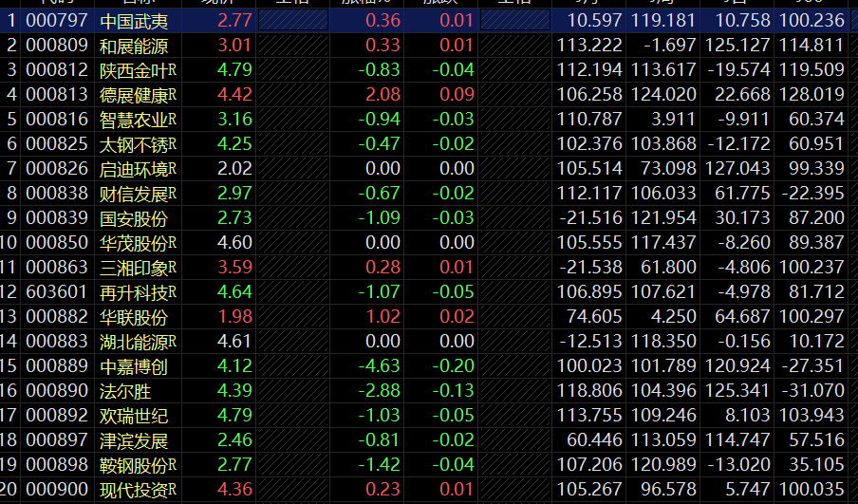Screen dimensions: 858x504
Task: Click stock name 鞍钢股份
Action: point(134,465)
